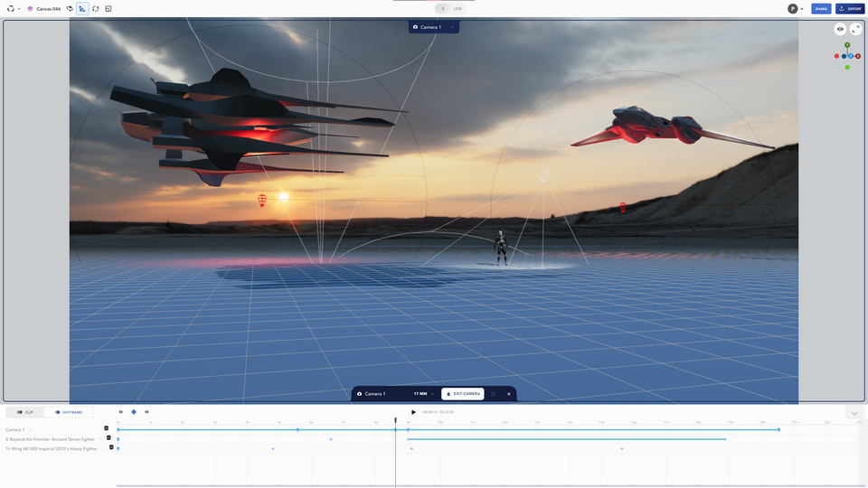Close the Camera 1 control bar

(508, 394)
